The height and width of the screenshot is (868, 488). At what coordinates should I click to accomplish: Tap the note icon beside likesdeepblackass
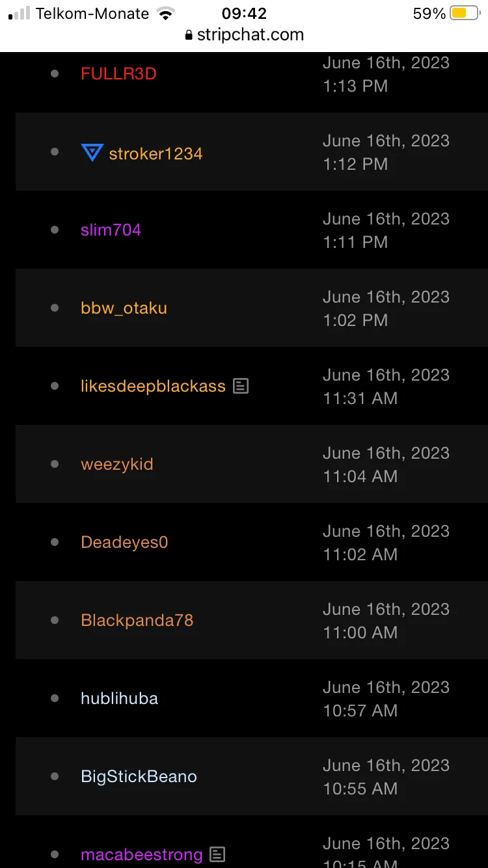(x=241, y=386)
